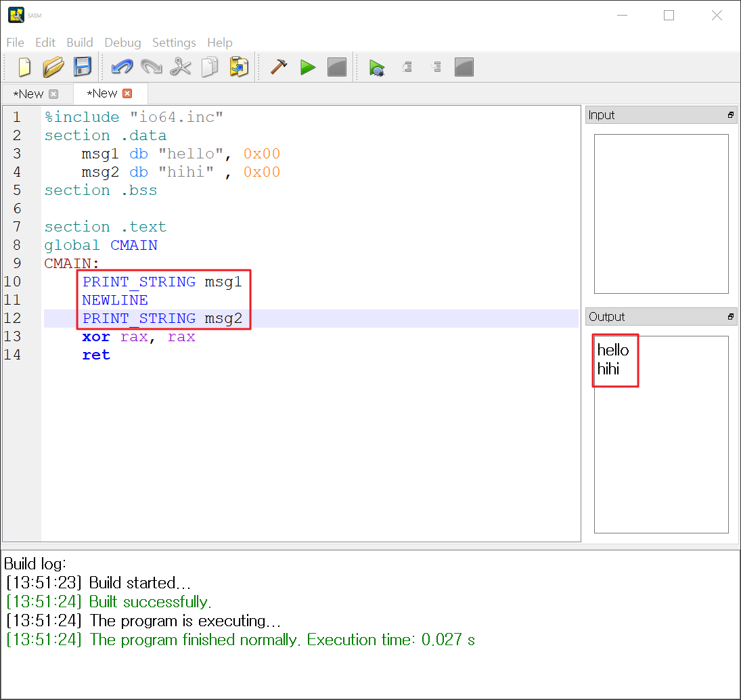Click inside the Input text box

point(661,214)
